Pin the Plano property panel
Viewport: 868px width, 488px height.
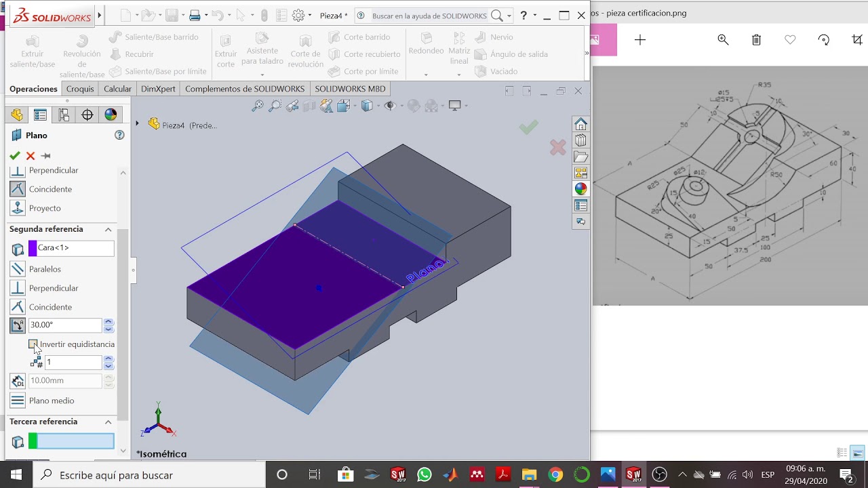click(46, 155)
